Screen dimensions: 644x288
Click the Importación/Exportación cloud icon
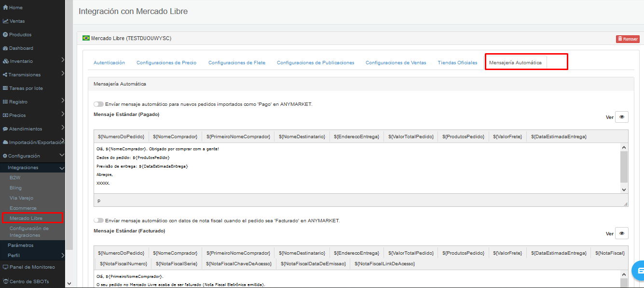point(5,143)
